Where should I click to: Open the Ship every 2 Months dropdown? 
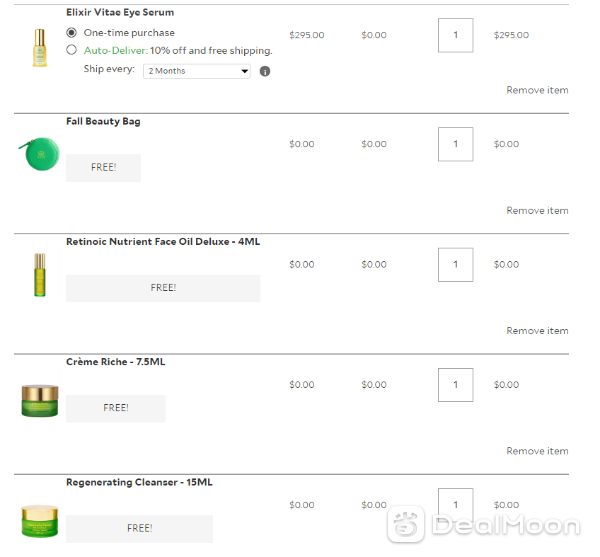coord(197,71)
